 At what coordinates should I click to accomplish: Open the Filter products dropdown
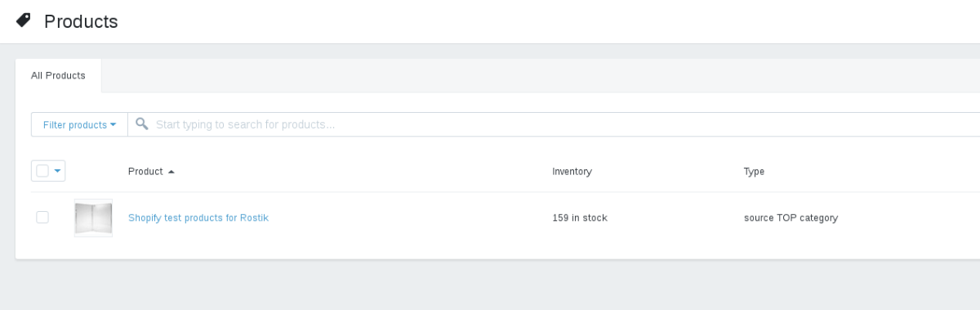click(x=79, y=124)
